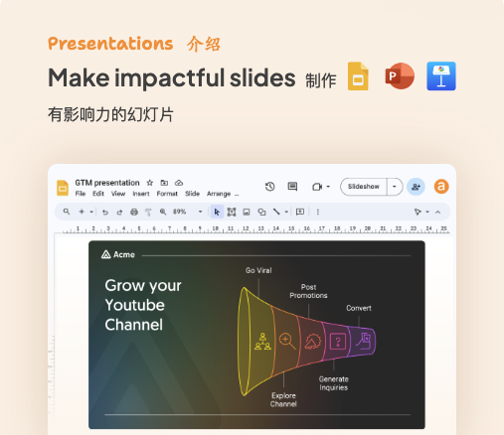
Task: Click the pointer mode icon at toolbar right
Action: point(418,212)
